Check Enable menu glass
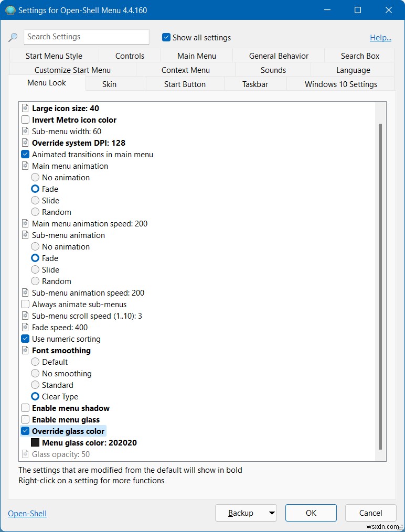Image resolution: width=405 pixels, height=532 pixels. (x=25, y=420)
